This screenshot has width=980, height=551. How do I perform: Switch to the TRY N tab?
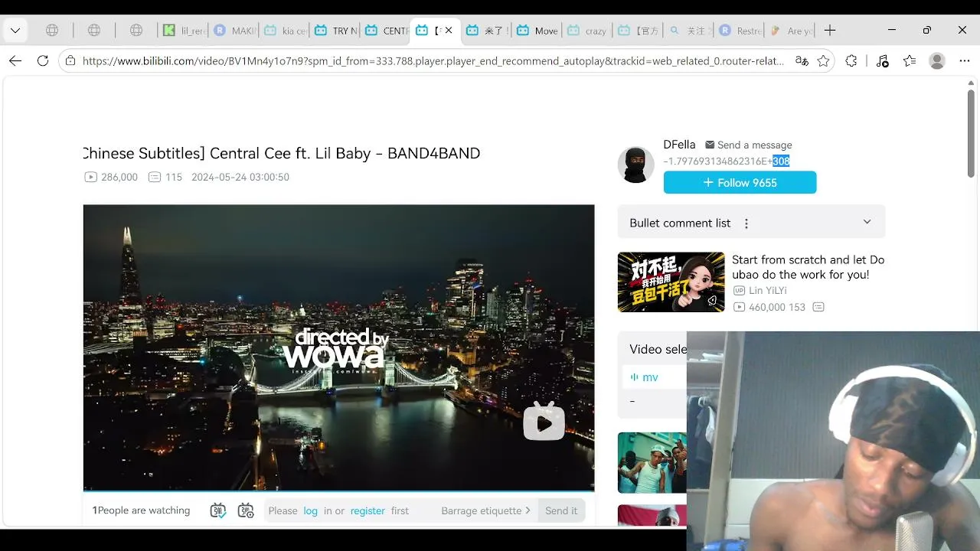point(335,31)
